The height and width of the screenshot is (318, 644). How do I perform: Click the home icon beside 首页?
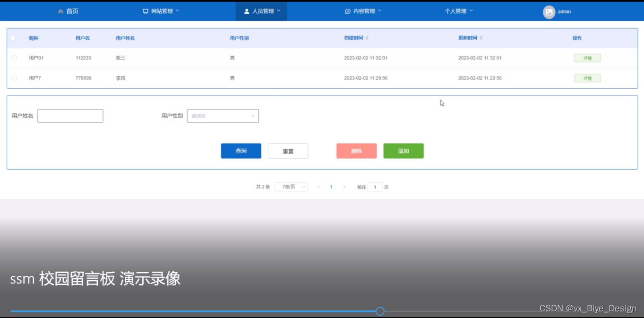click(x=60, y=11)
